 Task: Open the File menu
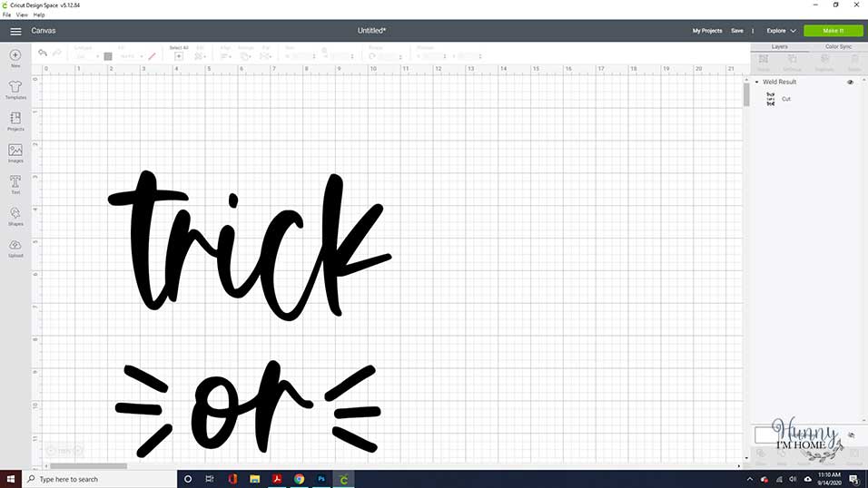[x=6, y=15]
